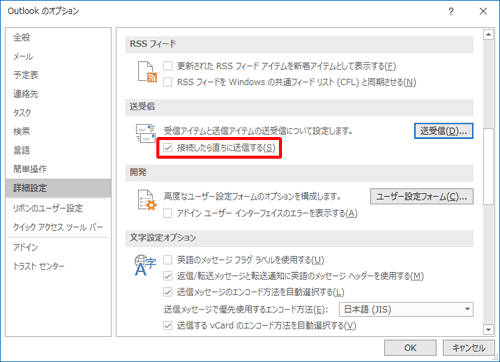The height and width of the screenshot is (362, 500).
Task: Open クイック アクセス ツール バー settings
Action: 58,227
